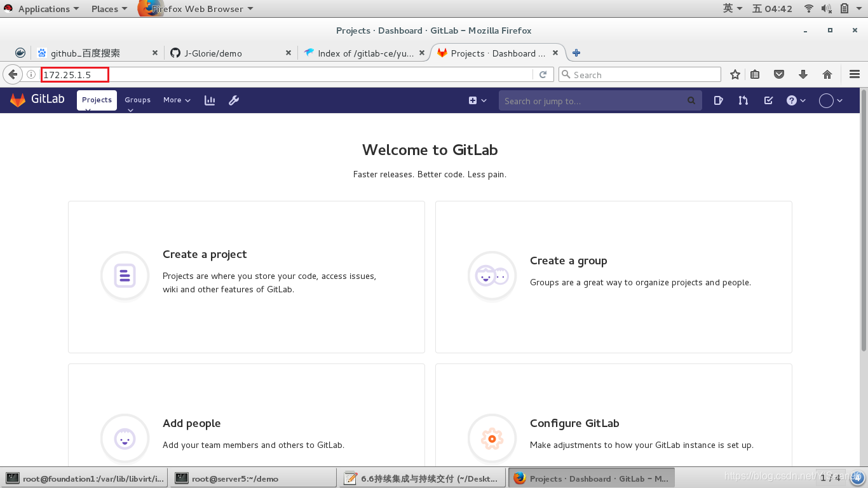Open the Firefox Web Browser app menu
Screen dimensions: 868x488
197,9
